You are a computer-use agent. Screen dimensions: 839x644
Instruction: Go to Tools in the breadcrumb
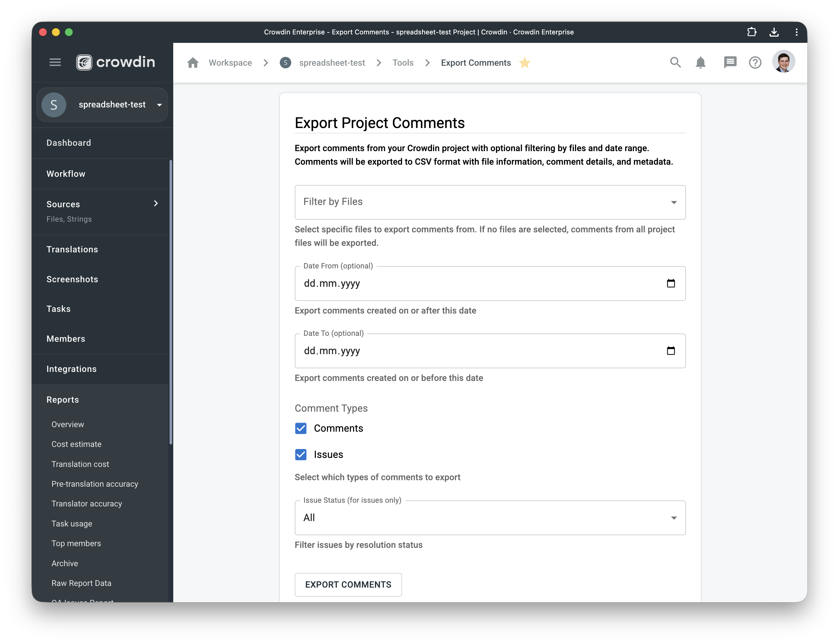pyautogui.click(x=403, y=63)
